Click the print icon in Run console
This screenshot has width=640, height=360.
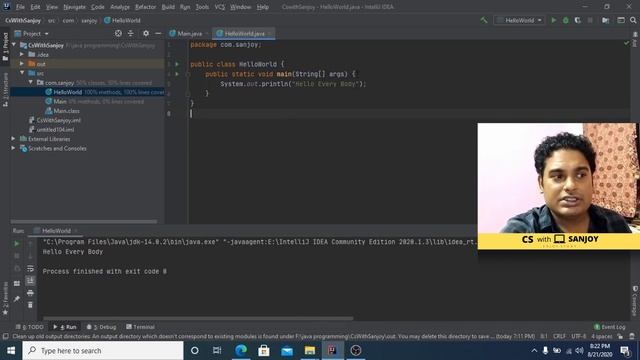click(30, 293)
